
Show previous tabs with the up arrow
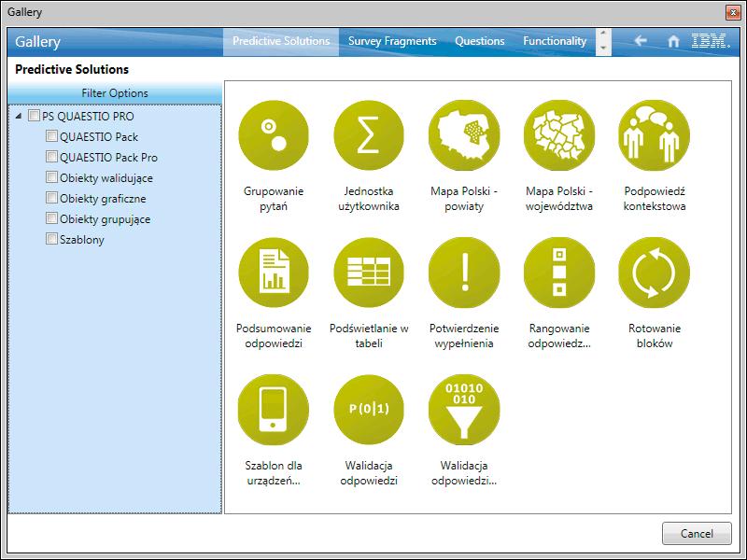[x=603, y=34]
